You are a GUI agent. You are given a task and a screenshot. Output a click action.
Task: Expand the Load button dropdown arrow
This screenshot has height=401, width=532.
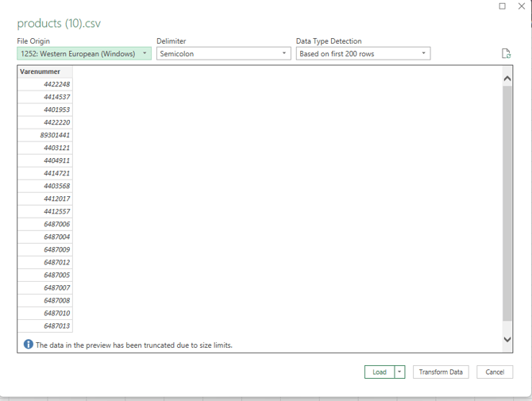(400, 372)
